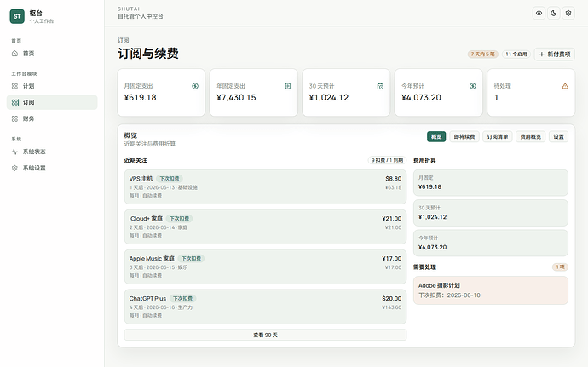This screenshot has height=367, width=588.
Task: Open 系统设置 in sidebar
Action: click(x=52, y=168)
